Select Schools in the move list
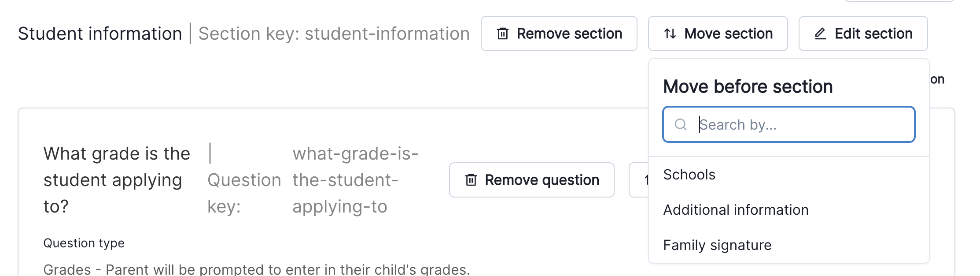Image resolution: width=980 pixels, height=276 pixels. click(689, 175)
